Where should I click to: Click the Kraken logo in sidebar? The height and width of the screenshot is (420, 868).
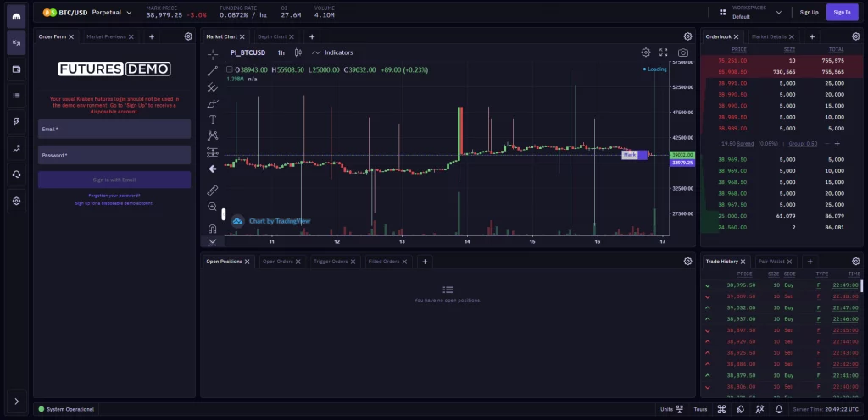(16, 15)
